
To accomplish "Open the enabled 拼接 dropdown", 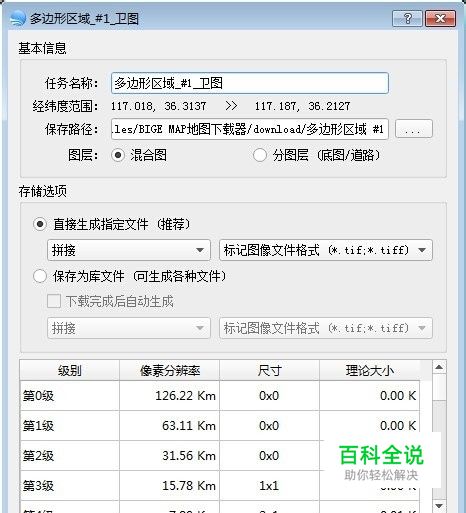I will tap(129, 250).
